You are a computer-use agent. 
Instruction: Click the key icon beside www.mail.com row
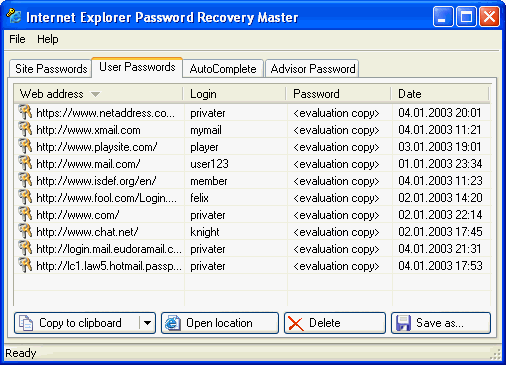pos(25,163)
